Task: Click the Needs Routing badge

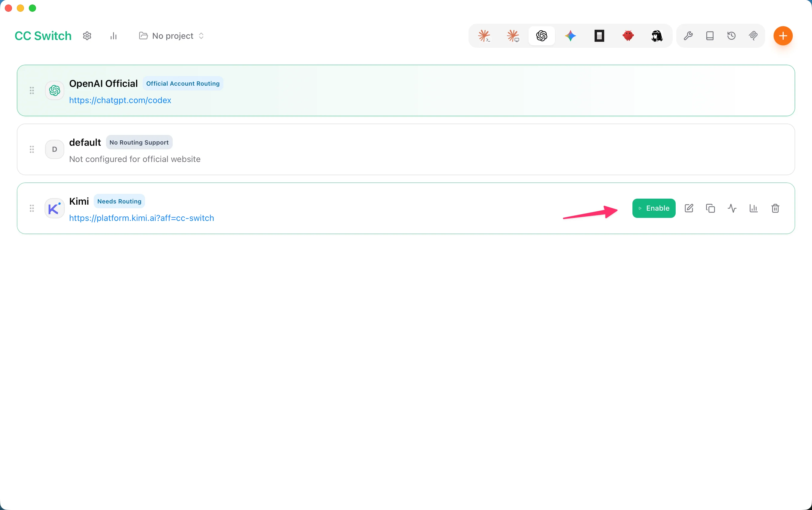Action: coord(119,201)
